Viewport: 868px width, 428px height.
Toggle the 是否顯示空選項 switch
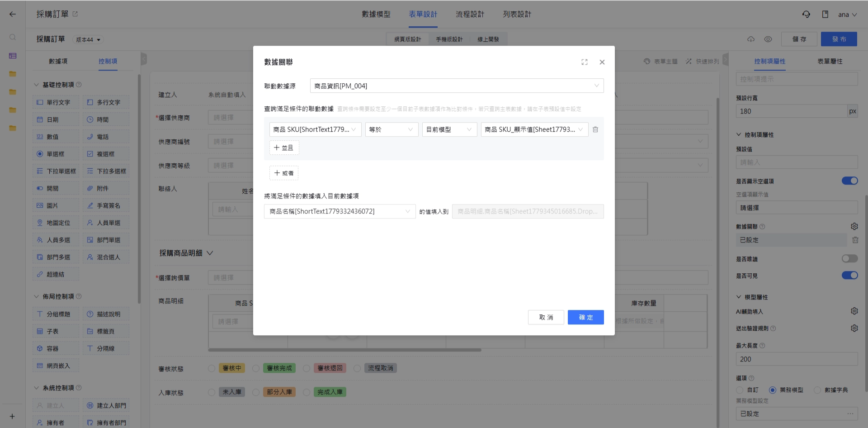[849, 181]
